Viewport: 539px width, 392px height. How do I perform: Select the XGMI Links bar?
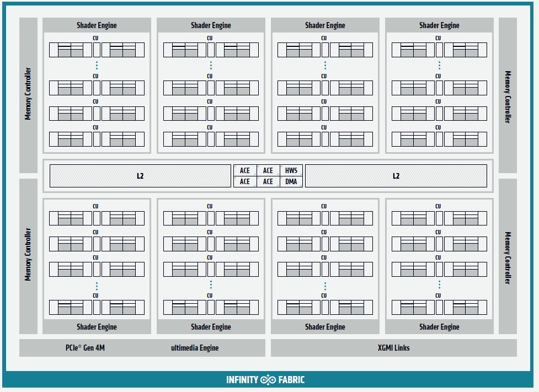point(393,348)
